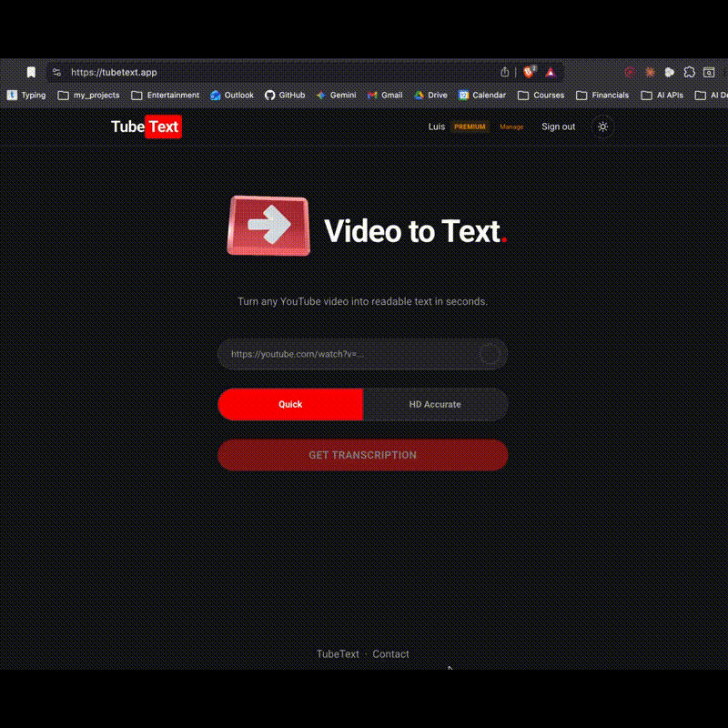728x728 pixels.
Task: Open the Financials bookmarks folder
Action: 603,95
